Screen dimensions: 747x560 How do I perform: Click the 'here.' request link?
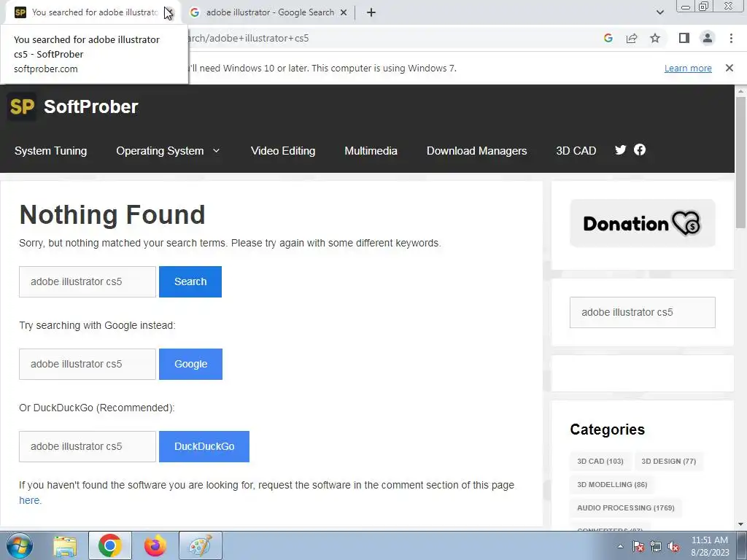click(x=30, y=500)
